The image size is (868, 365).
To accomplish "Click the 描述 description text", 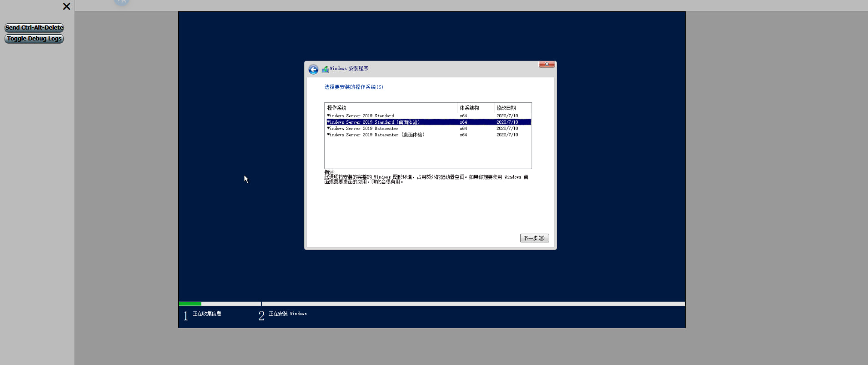I will pyautogui.click(x=426, y=177).
